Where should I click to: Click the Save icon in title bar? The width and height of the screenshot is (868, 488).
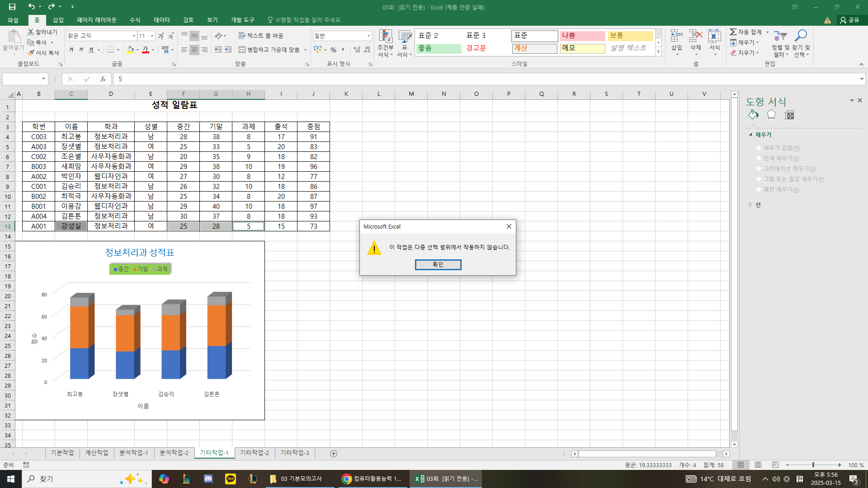12,7
